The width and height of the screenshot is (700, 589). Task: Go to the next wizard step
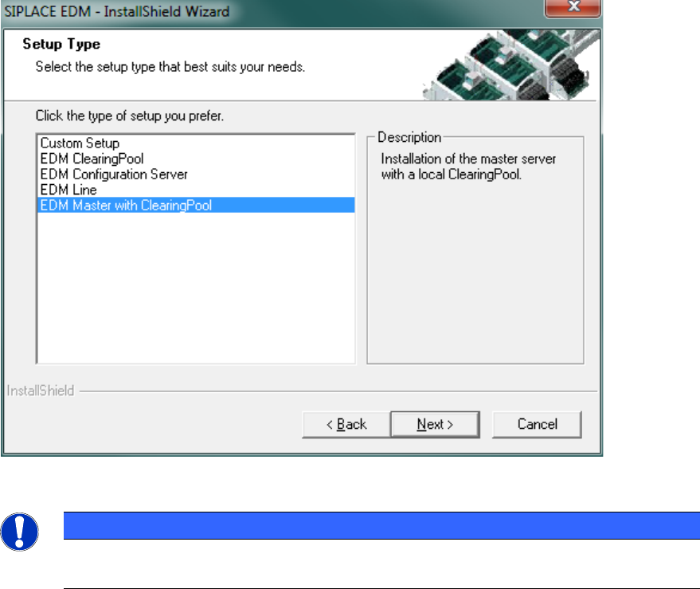pyautogui.click(x=435, y=424)
